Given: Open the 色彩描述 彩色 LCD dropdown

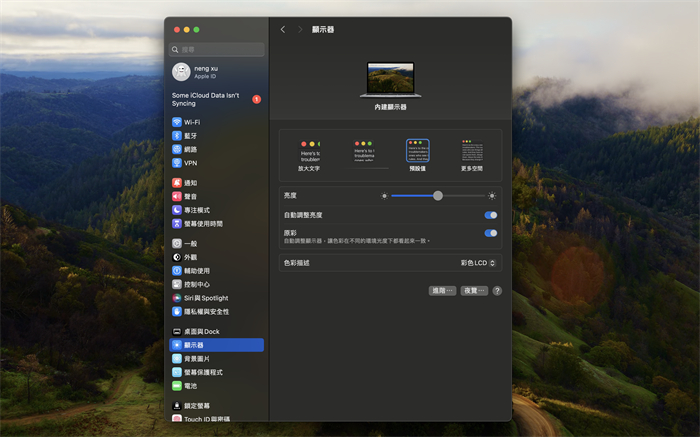Looking at the screenshot, I should [479, 263].
